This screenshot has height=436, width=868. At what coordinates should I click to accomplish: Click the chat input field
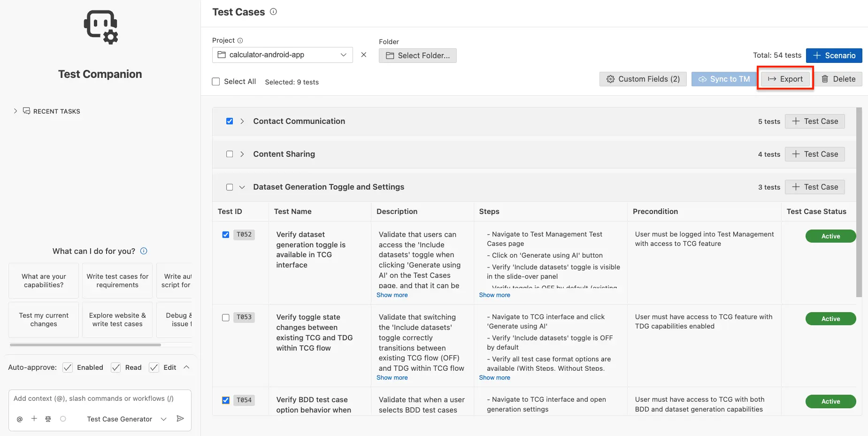point(94,398)
